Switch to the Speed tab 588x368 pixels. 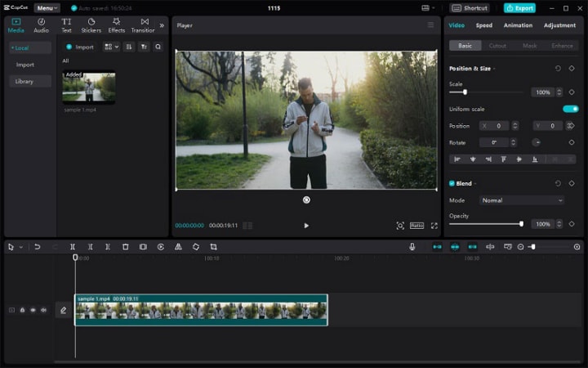point(484,25)
